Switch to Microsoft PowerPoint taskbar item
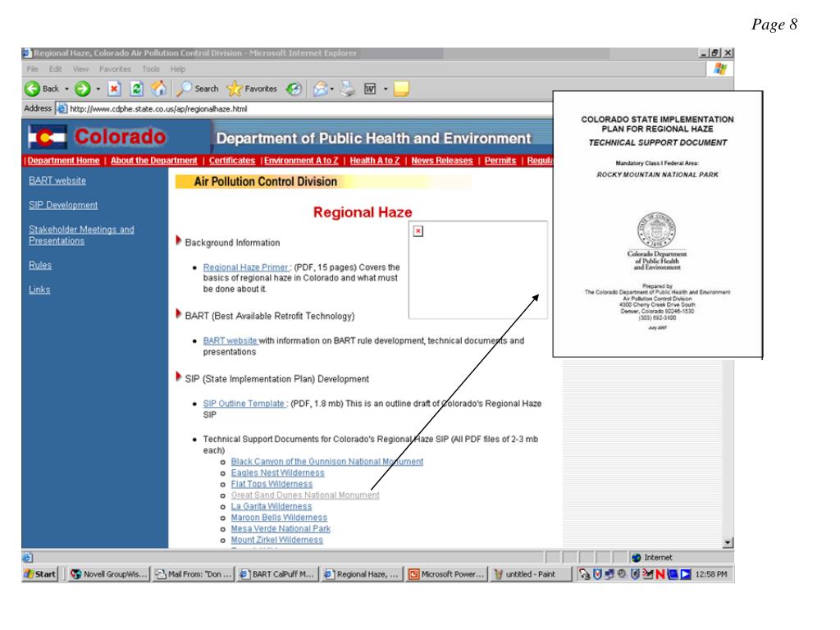840x630 pixels. click(447, 574)
